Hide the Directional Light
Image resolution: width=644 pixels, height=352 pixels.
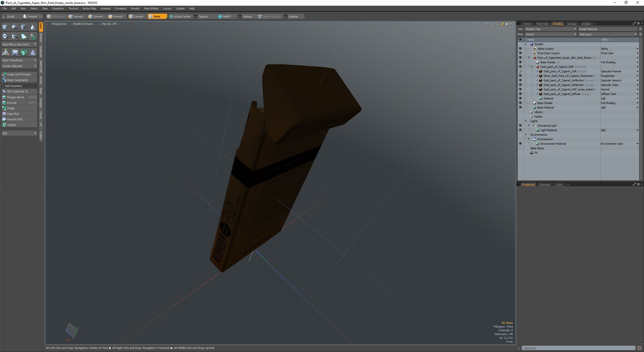coord(520,126)
